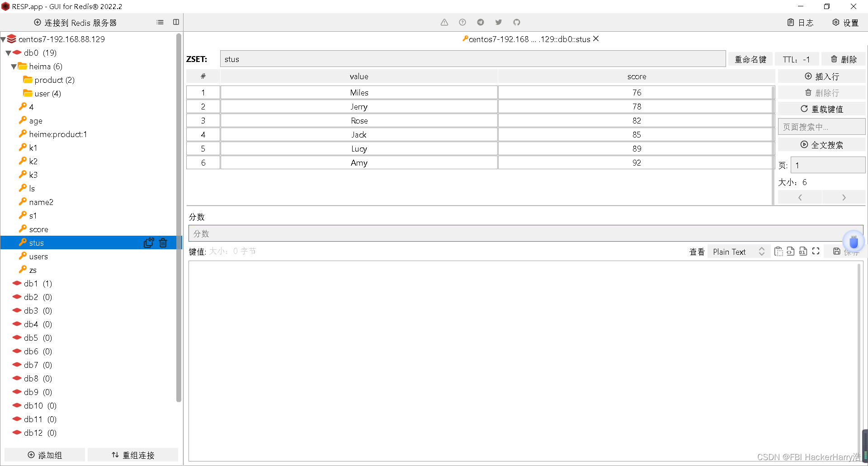Click 插入行 insert row button
This screenshot has height=466, width=868.
click(x=822, y=76)
